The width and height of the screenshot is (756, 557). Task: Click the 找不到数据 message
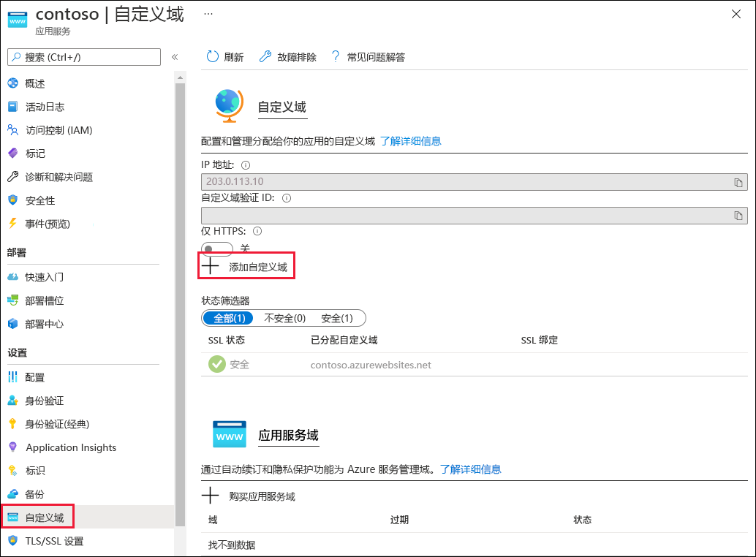tap(232, 545)
